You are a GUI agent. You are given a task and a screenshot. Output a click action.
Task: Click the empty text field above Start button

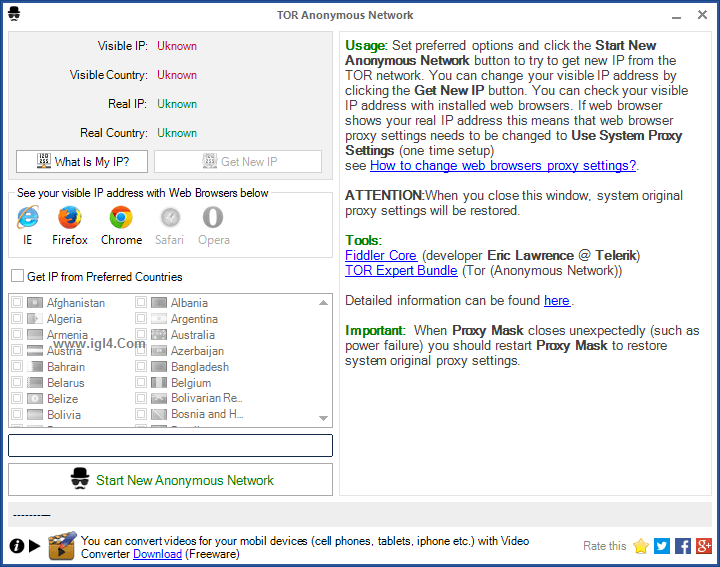pos(170,445)
